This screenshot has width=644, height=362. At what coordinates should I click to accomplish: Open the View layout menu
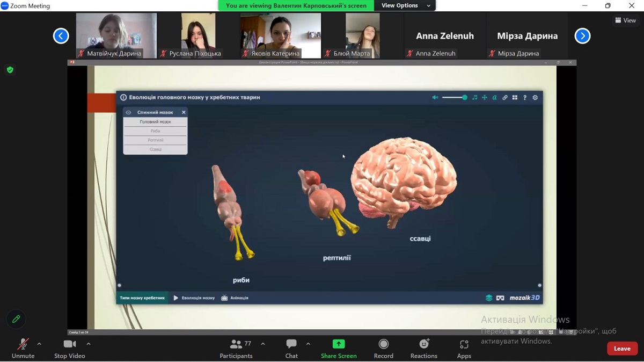click(626, 20)
